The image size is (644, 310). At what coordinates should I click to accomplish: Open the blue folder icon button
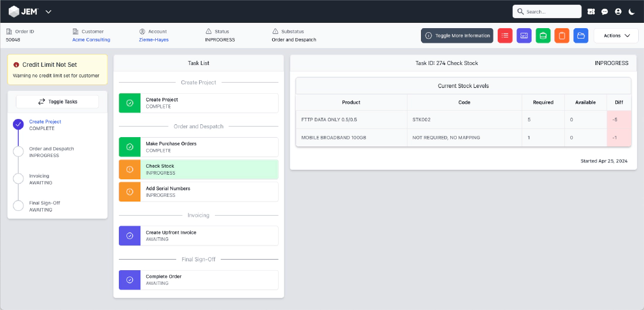click(581, 35)
